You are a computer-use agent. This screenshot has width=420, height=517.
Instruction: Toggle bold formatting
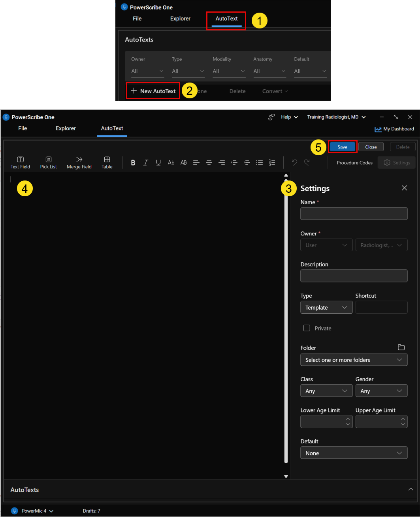[133, 163]
